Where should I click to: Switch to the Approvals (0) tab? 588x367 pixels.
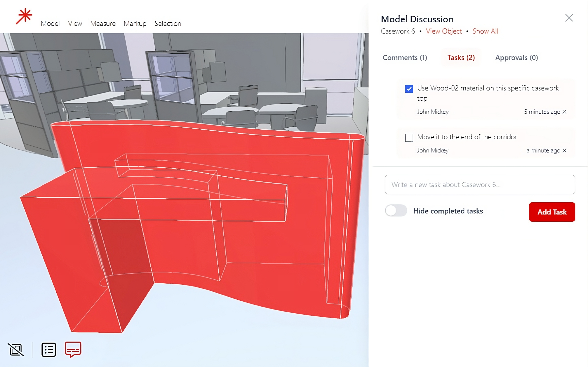coord(516,58)
